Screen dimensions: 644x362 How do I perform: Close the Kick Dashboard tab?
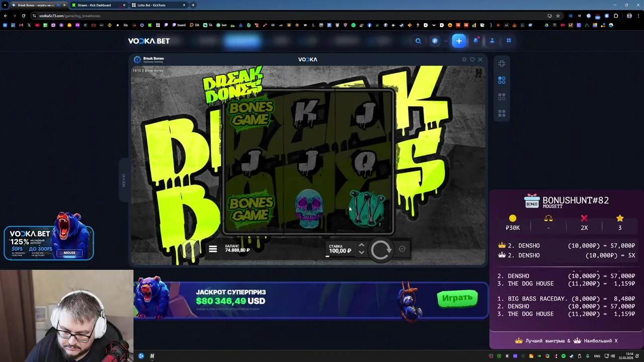pyautogui.click(x=124, y=5)
